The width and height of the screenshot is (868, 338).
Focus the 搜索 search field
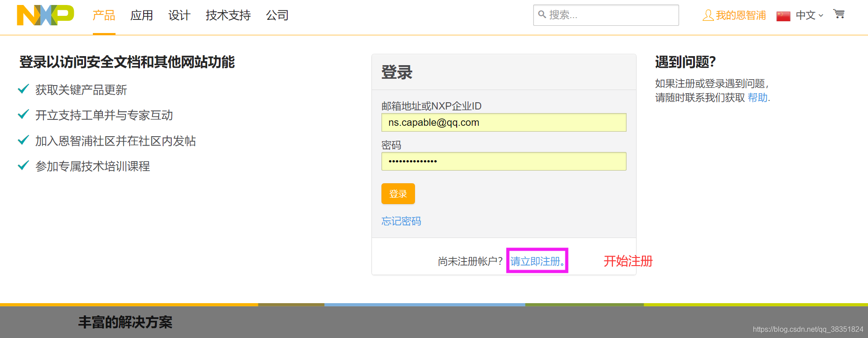click(x=606, y=15)
